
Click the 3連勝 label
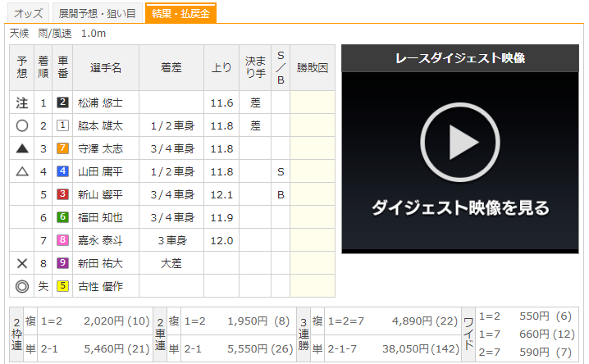[304, 334]
